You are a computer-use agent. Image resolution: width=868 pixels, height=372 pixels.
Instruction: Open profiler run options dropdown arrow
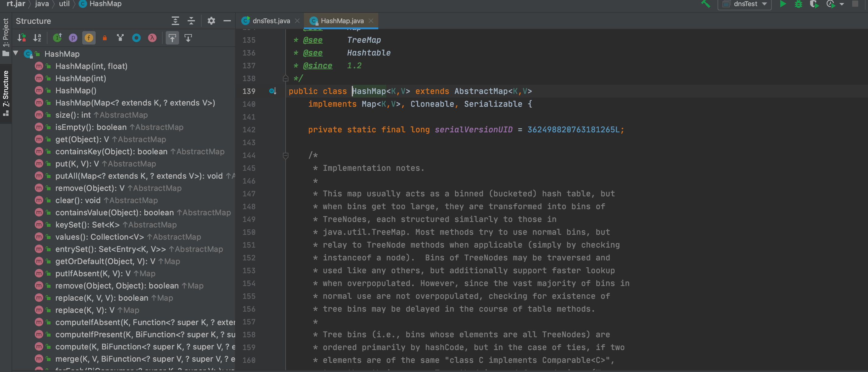[x=842, y=4]
